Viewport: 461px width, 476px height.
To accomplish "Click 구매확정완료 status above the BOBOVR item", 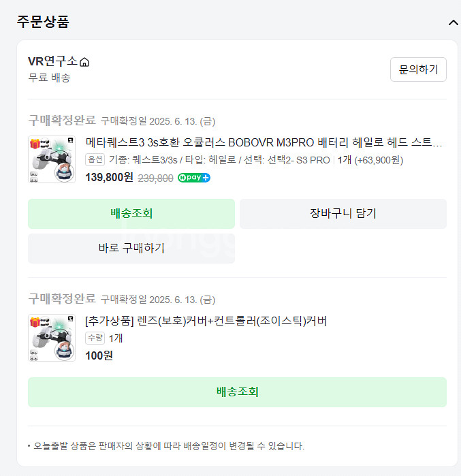I will 62,121.
